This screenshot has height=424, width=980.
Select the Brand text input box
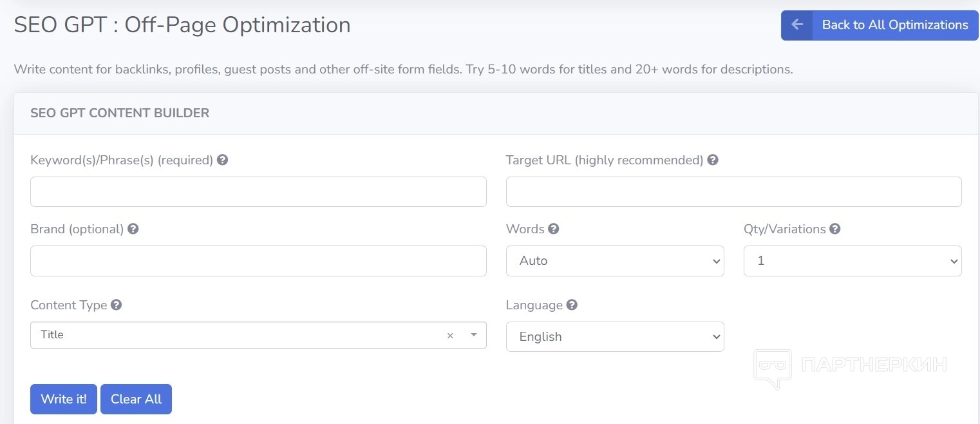tap(258, 261)
